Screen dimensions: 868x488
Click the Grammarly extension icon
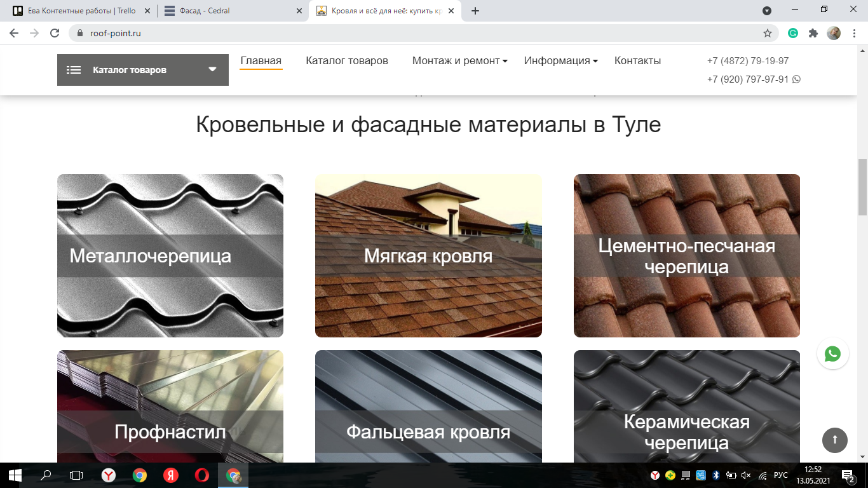[x=793, y=33]
